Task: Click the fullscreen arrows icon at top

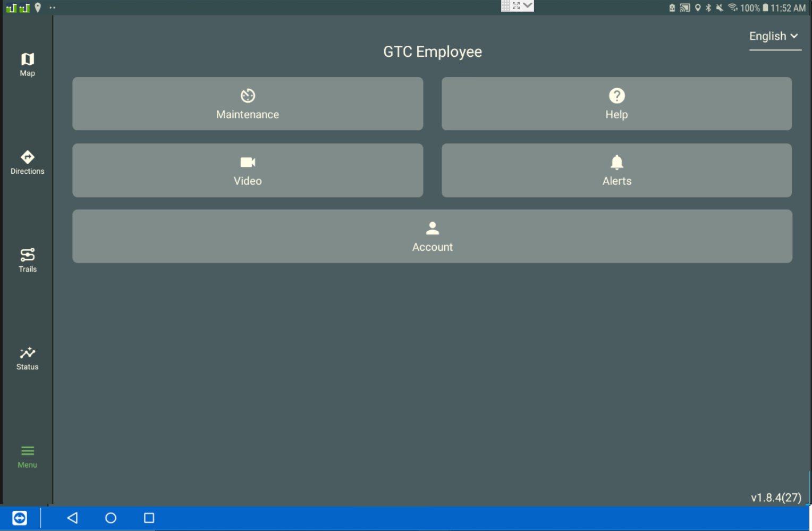Action: coord(516,6)
